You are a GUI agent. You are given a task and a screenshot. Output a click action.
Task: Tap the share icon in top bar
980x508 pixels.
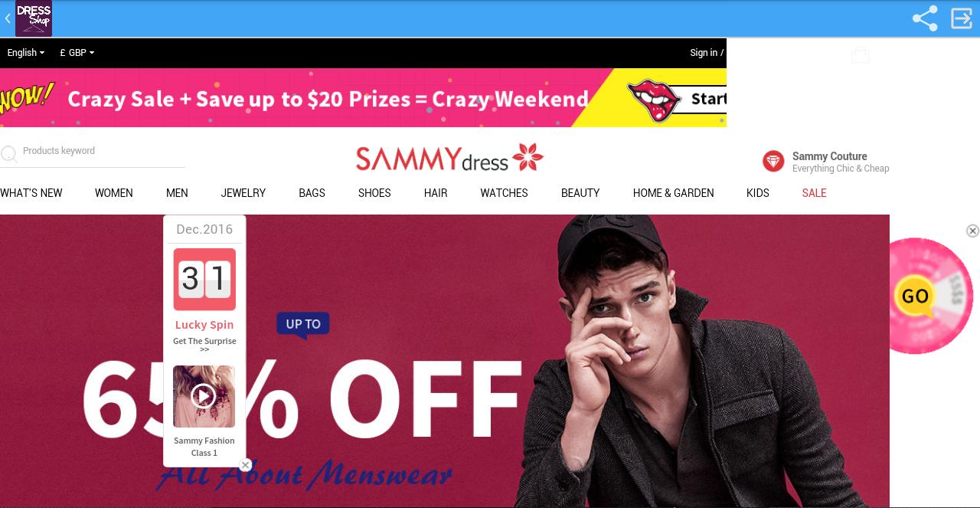click(x=925, y=18)
